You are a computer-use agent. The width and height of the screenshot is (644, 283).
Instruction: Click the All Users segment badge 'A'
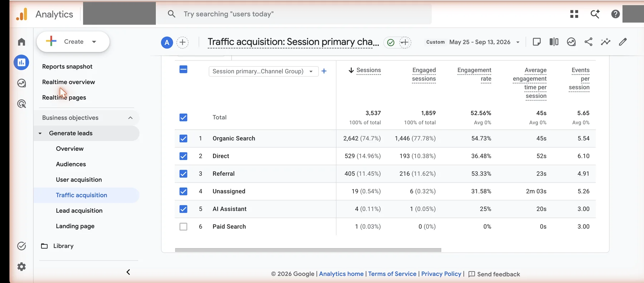click(167, 42)
